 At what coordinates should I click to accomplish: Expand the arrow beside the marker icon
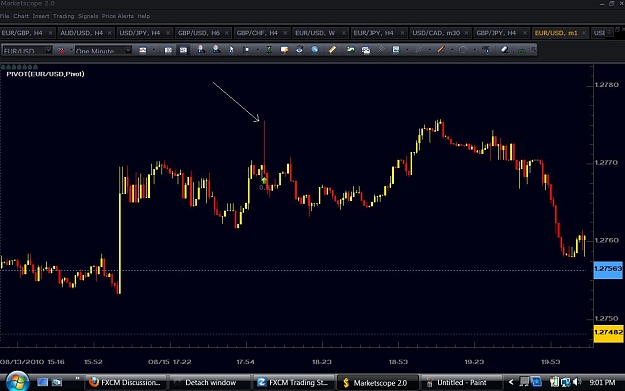(258, 50)
